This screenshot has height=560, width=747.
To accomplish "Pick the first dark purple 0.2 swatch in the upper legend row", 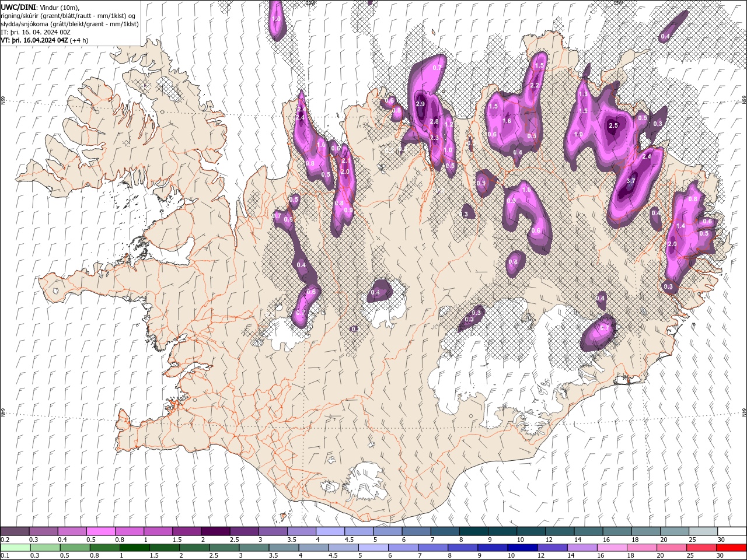I will 15,531.
